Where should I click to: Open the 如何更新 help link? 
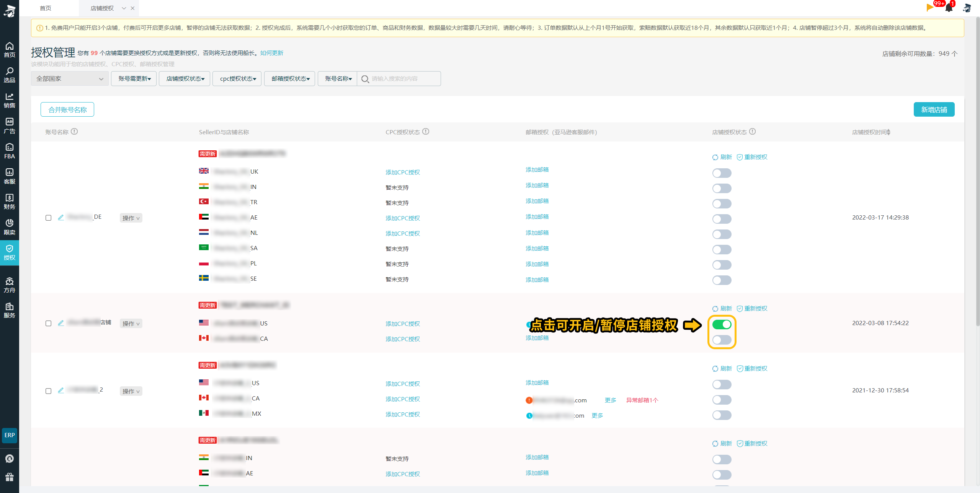pyautogui.click(x=272, y=53)
